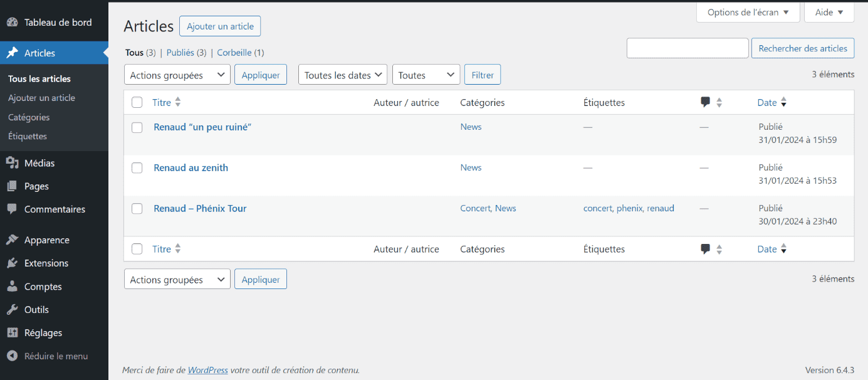Click the Commentaires speech bubble sidebar icon
868x380 pixels.
[x=12, y=209]
